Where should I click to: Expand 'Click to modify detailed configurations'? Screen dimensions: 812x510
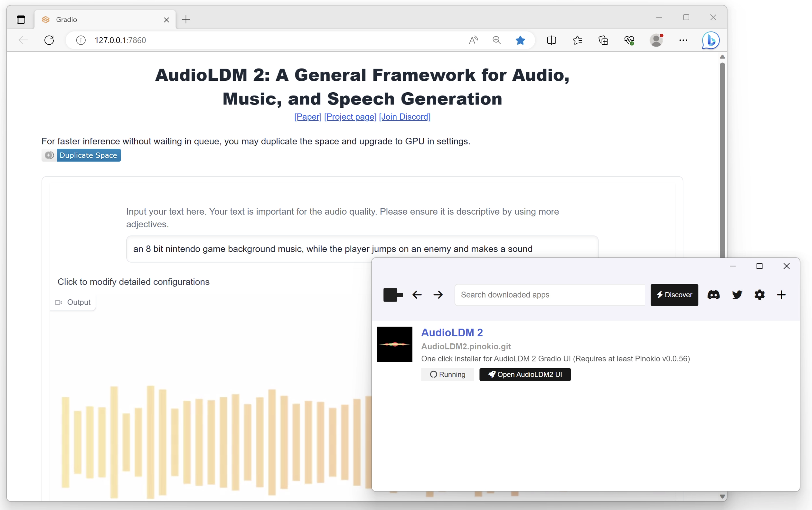(x=134, y=282)
